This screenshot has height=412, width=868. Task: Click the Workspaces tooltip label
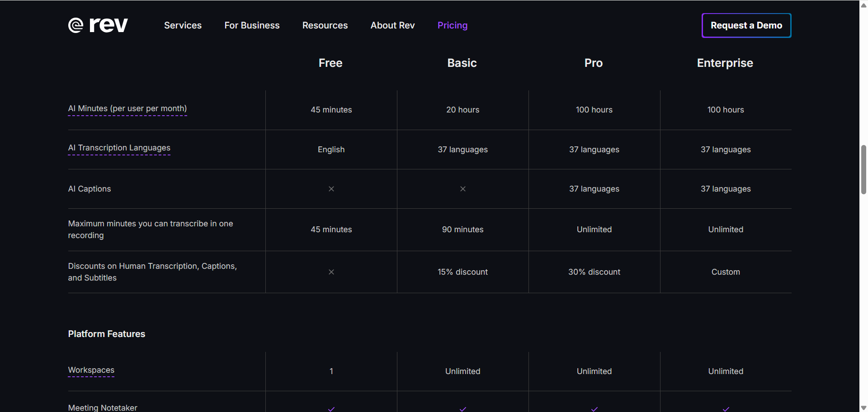point(91,370)
